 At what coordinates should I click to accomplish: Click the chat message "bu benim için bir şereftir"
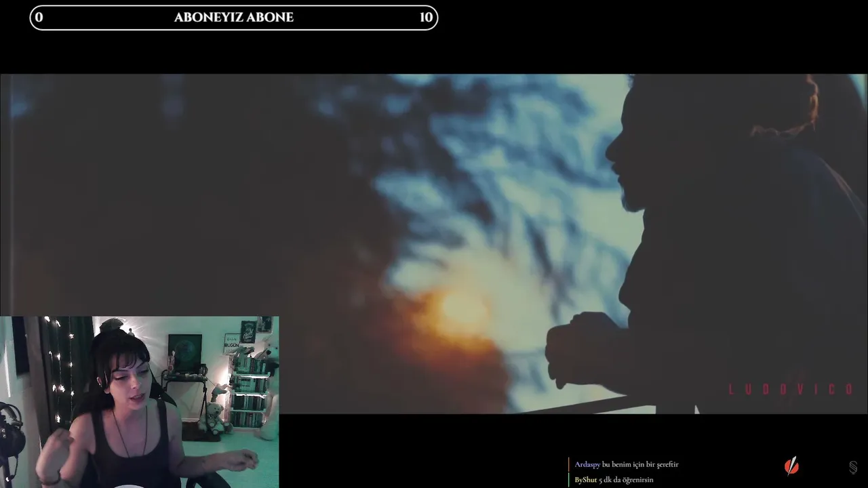[x=640, y=464]
